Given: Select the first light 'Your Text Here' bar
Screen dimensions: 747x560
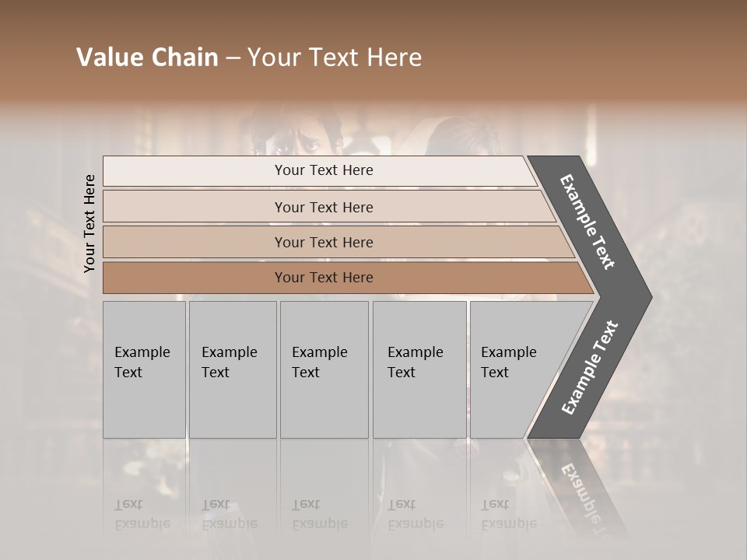Looking at the screenshot, I should pyautogui.click(x=320, y=171).
